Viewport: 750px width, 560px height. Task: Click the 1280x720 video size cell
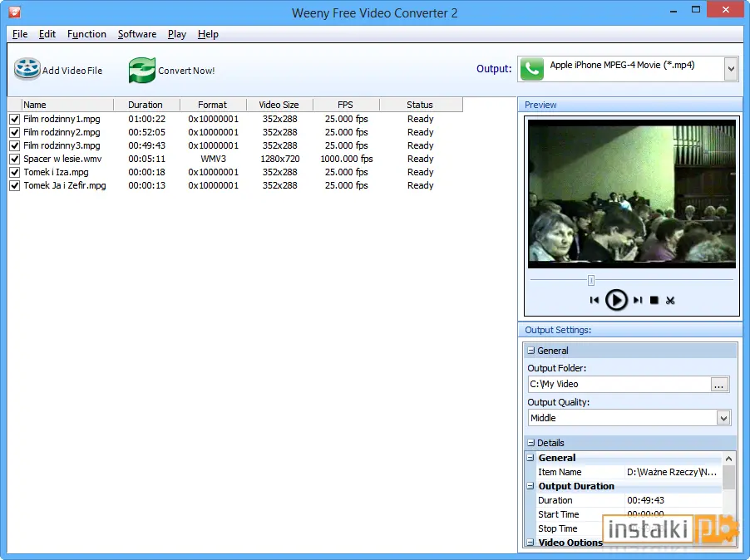[x=280, y=160]
